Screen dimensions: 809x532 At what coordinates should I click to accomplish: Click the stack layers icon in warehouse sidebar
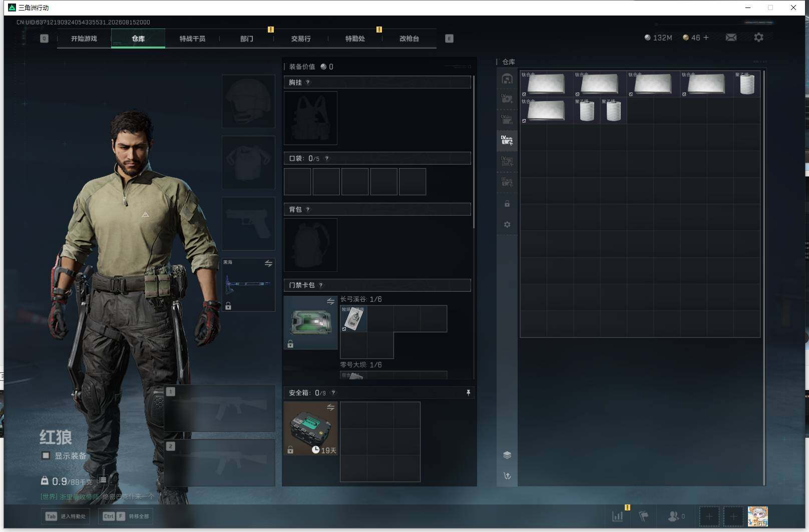[x=507, y=455]
